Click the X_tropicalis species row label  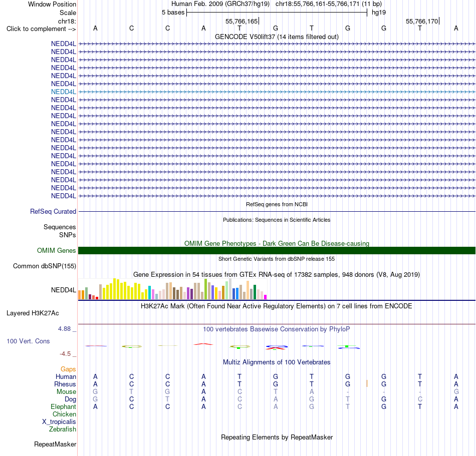pyautogui.click(x=59, y=422)
